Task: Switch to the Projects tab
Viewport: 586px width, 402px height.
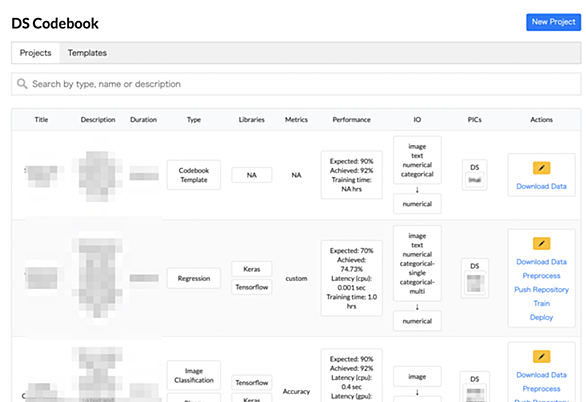Action: [x=36, y=53]
